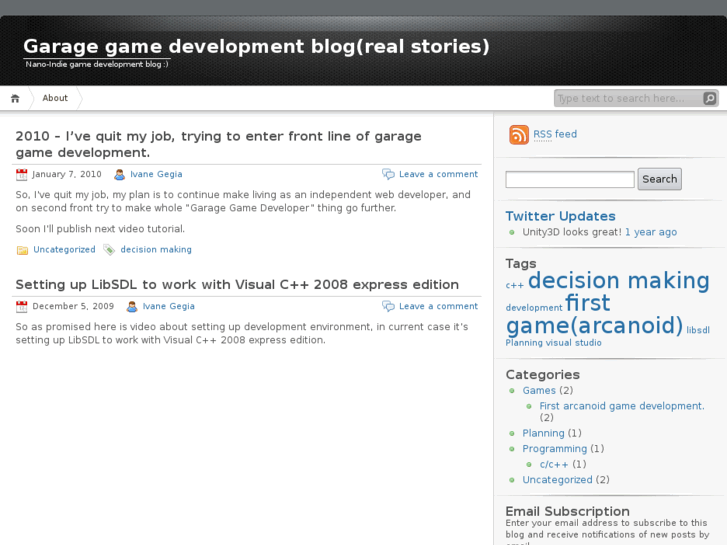Select the Planning tag in tag cloud
Image resolution: width=727 pixels, height=545 pixels.
click(x=524, y=343)
